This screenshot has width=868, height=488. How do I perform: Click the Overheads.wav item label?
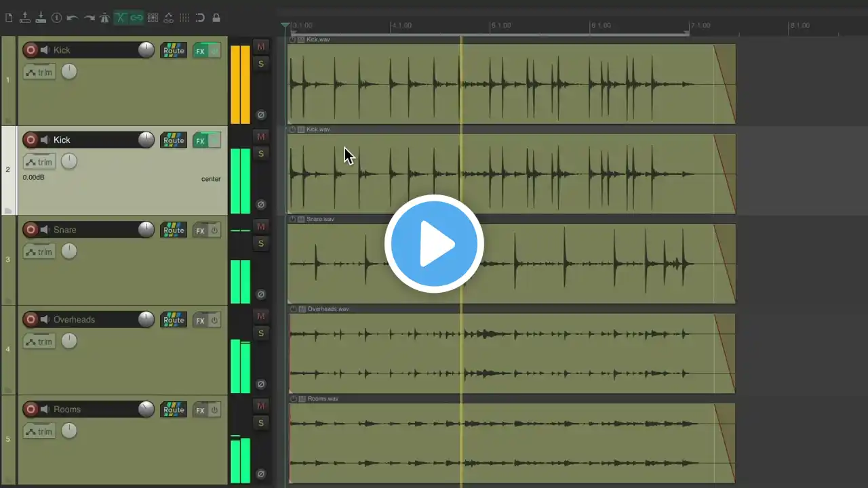[x=328, y=309]
